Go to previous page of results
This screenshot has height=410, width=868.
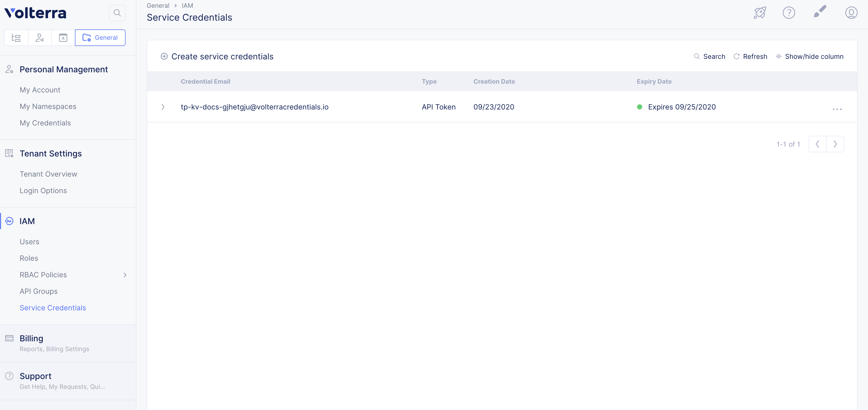[x=817, y=144]
